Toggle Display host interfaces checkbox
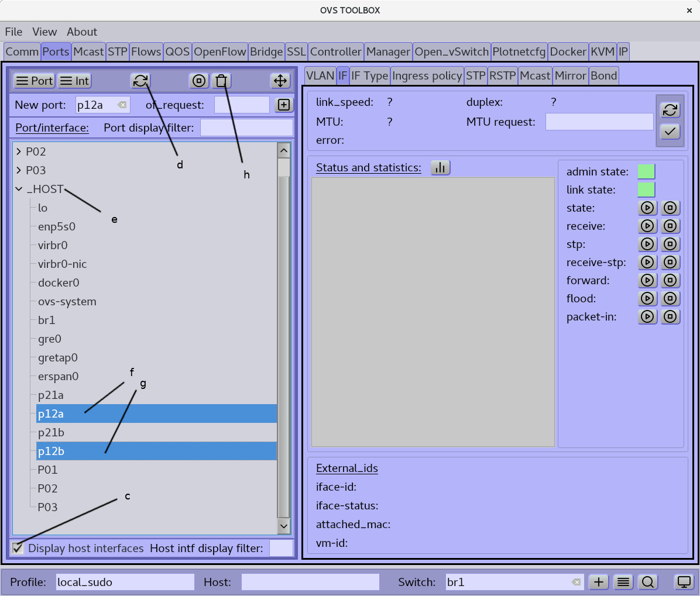 pos(18,548)
